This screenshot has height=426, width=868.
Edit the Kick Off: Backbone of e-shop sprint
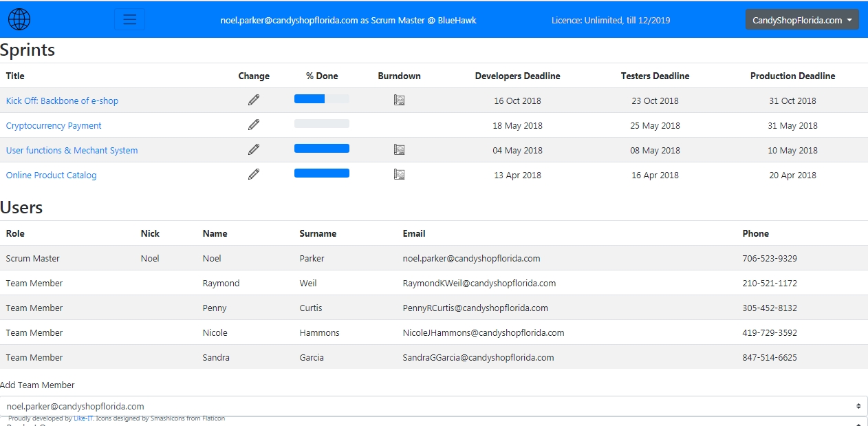click(254, 100)
